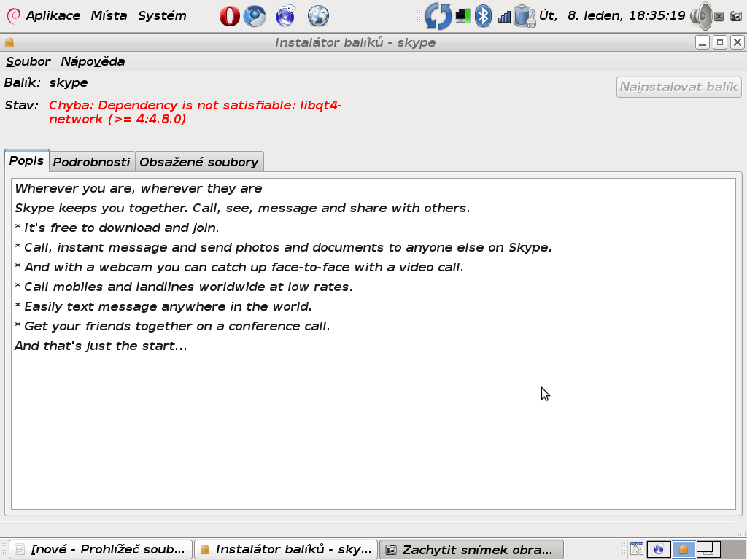Switch to the Obsažené soubory tab
The width and height of the screenshot is (747, 560).
(x=199, y=162)
